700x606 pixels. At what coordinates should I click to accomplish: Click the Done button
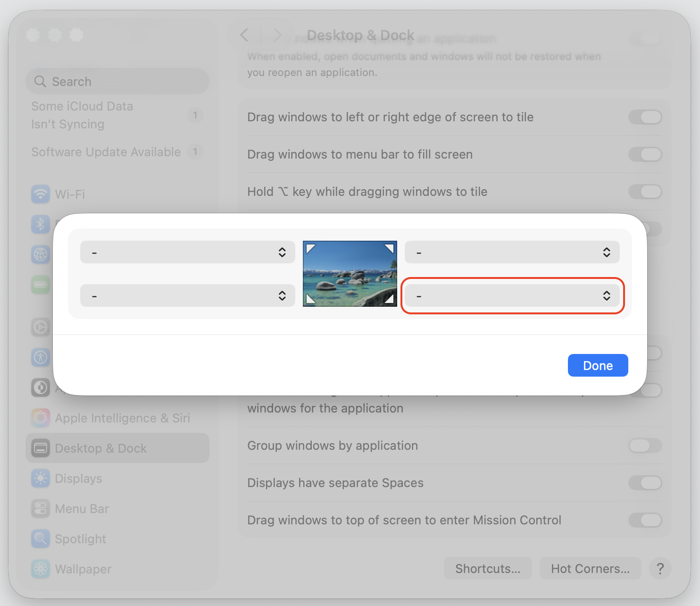[598, 365]
